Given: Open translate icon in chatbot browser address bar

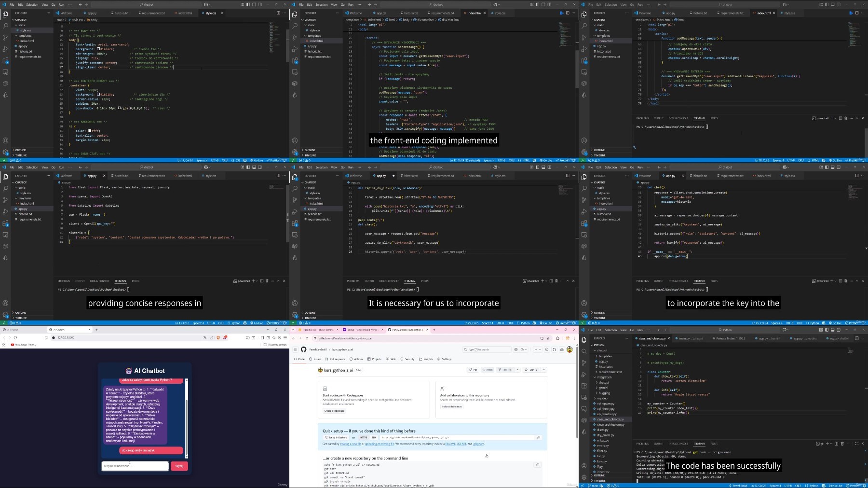Looking at the screenshot, I should [x=205, y=337].
